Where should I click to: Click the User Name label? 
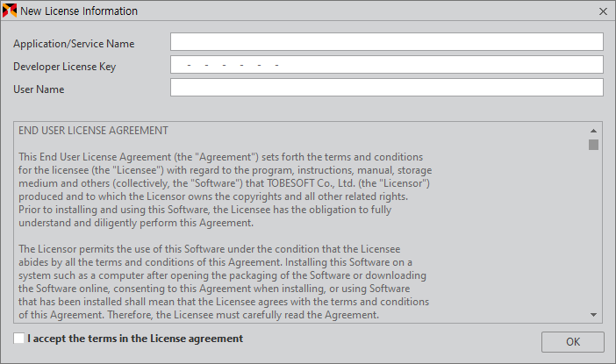(x=39, y=89)
